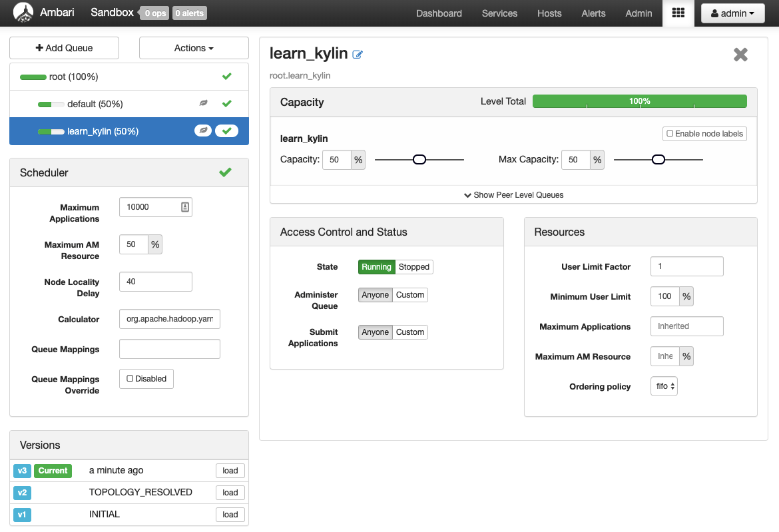Click the green checkmark on root queue
779x532 pixels.
point(226,77)
